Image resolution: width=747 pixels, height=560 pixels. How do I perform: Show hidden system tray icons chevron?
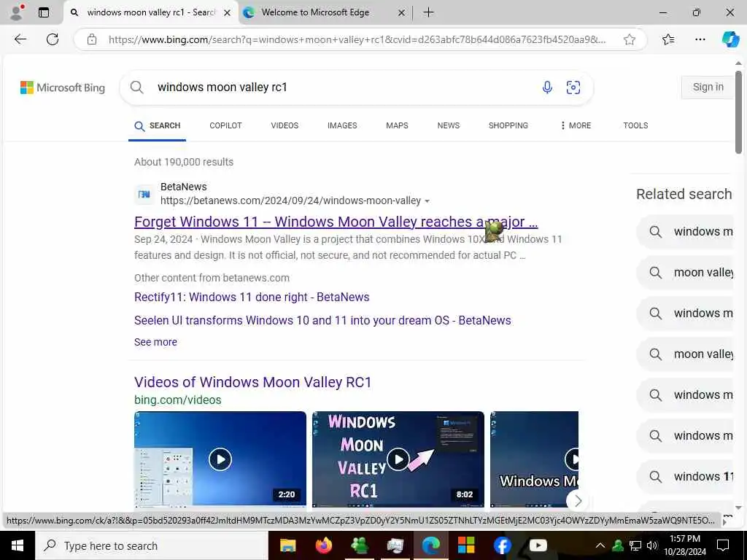point(600,545)
